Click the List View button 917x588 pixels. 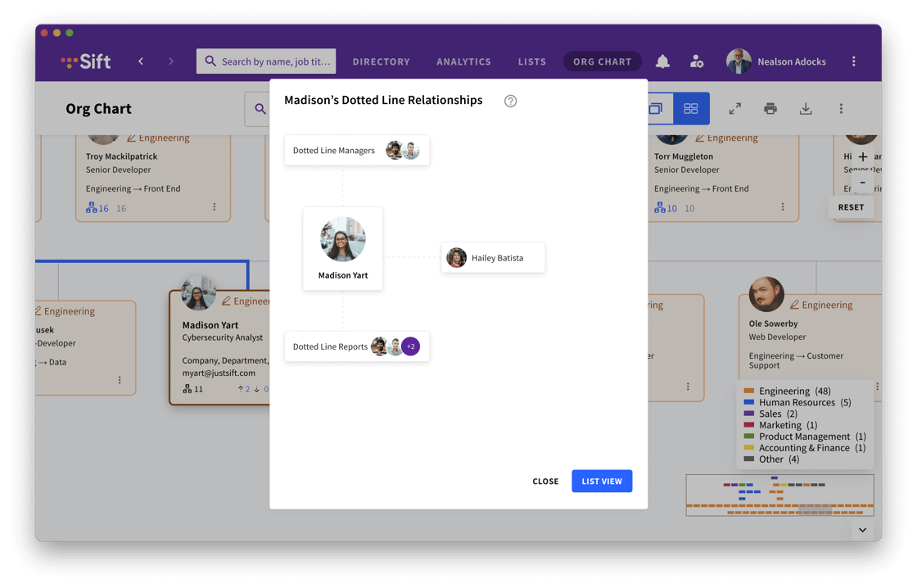click(x=602, y=481)
